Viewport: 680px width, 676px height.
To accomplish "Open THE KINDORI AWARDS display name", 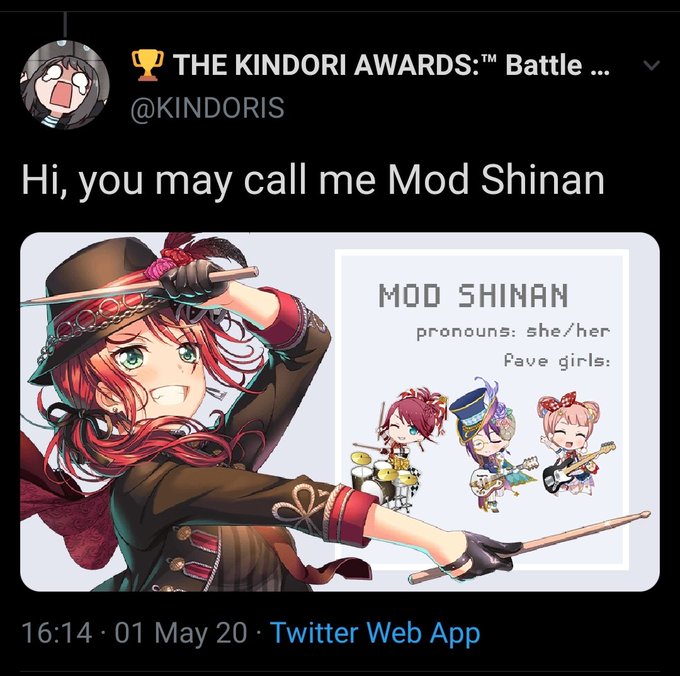I will pos(371,65).
